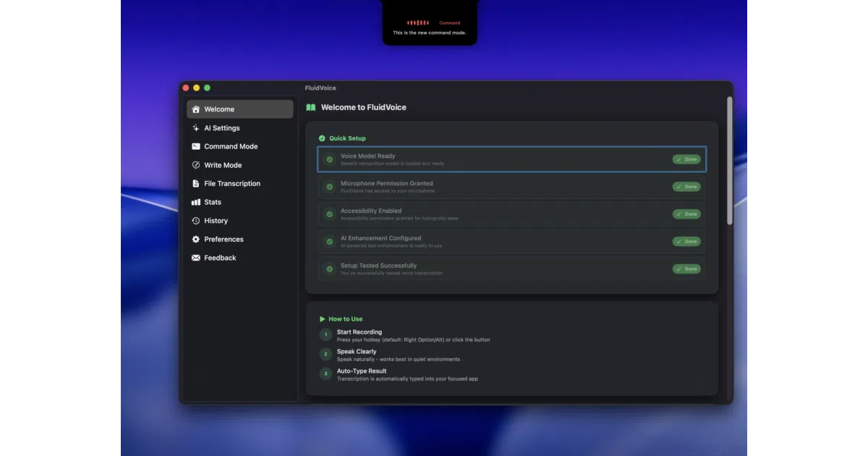Click 'FluidVoice has access to your microphone' text
The width and height of the screenshot is (868, 456).
388,191
